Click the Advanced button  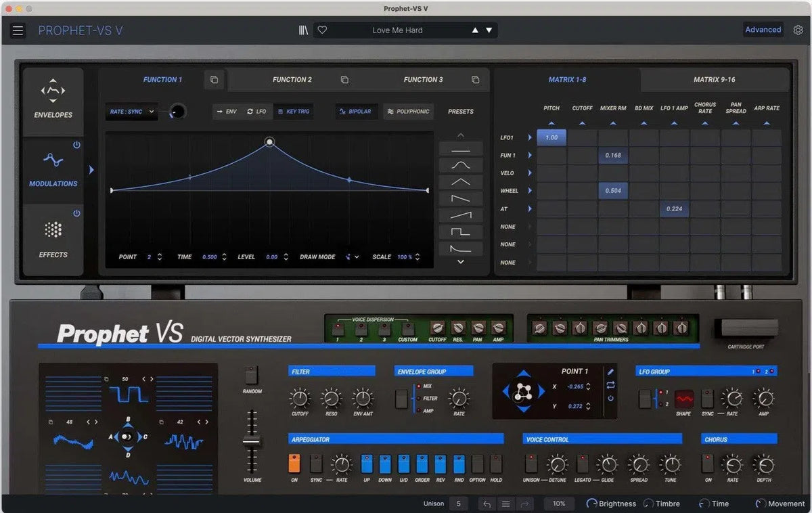point(763,30)
